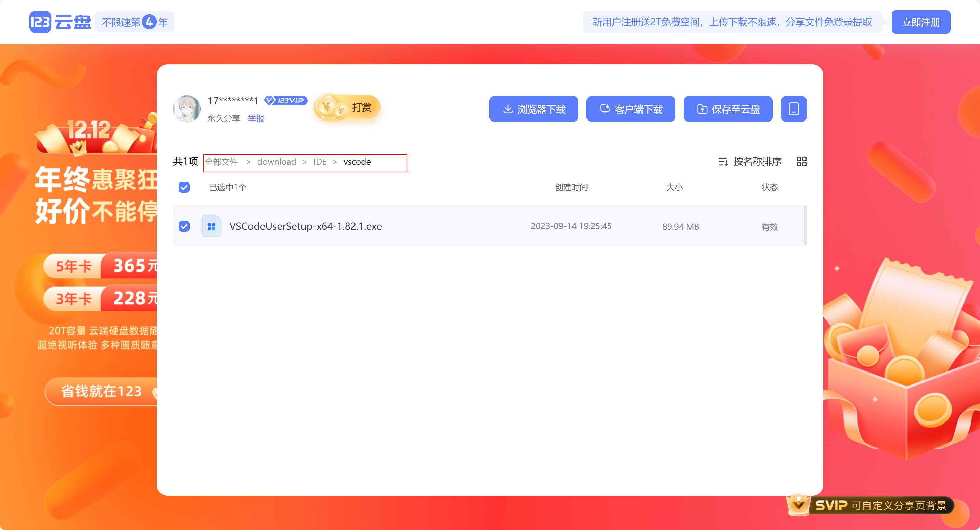The image size is (980, 530).
Task: Go to download folder in breadcrumb
Action: pos(276,162)
